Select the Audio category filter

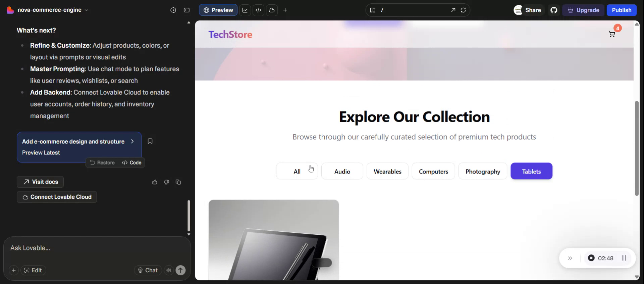point(342,171)
